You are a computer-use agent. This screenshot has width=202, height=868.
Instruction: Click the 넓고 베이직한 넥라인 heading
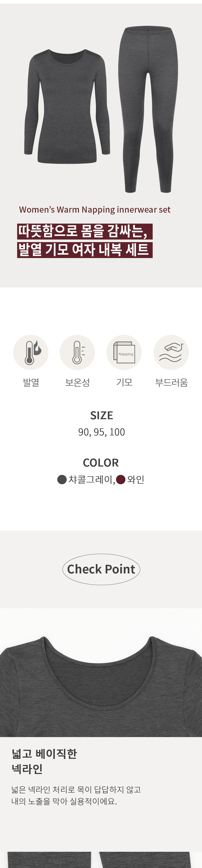click(44, 761)
